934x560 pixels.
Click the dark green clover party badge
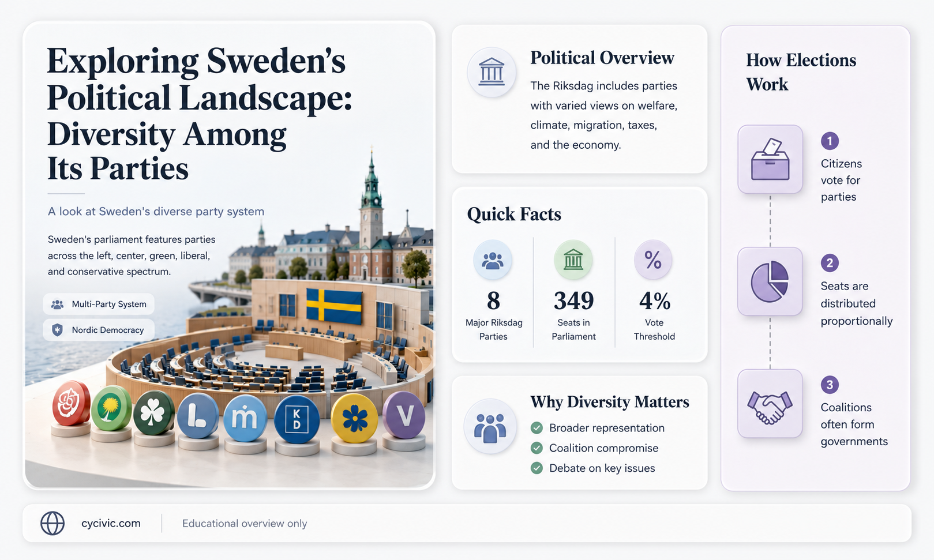[153, 413]
